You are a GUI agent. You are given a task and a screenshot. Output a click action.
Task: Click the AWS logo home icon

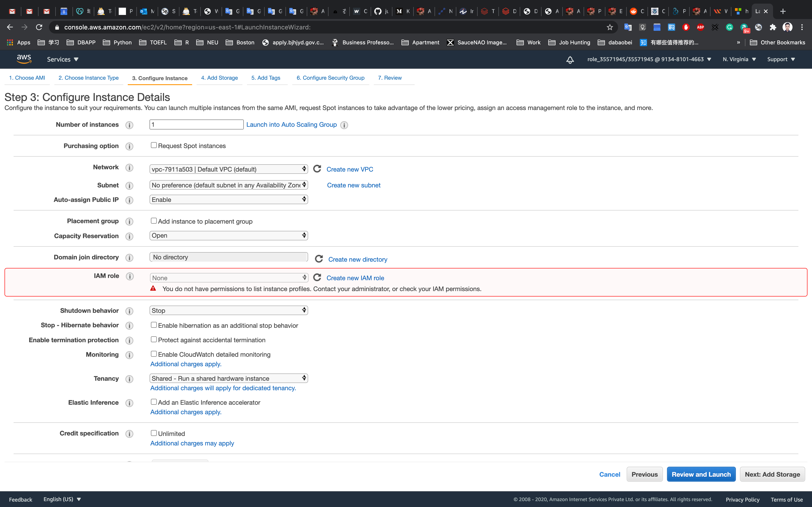[x=24, y=59]
